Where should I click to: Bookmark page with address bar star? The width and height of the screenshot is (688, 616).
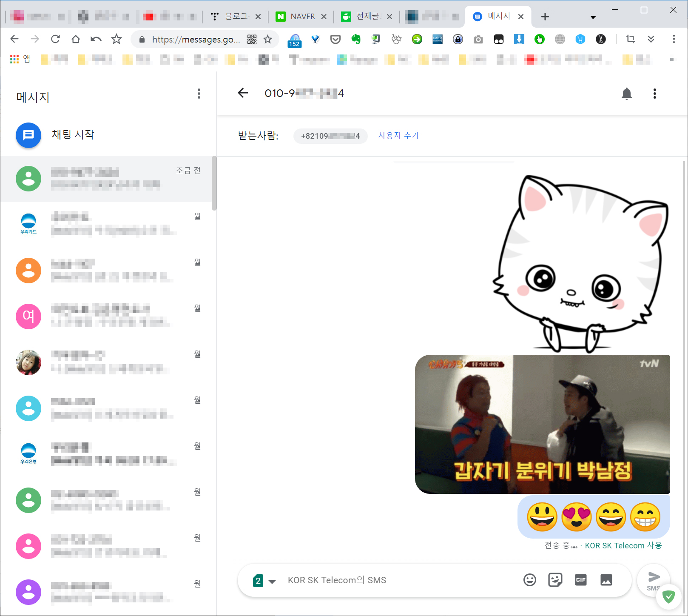tap(267, 40)
